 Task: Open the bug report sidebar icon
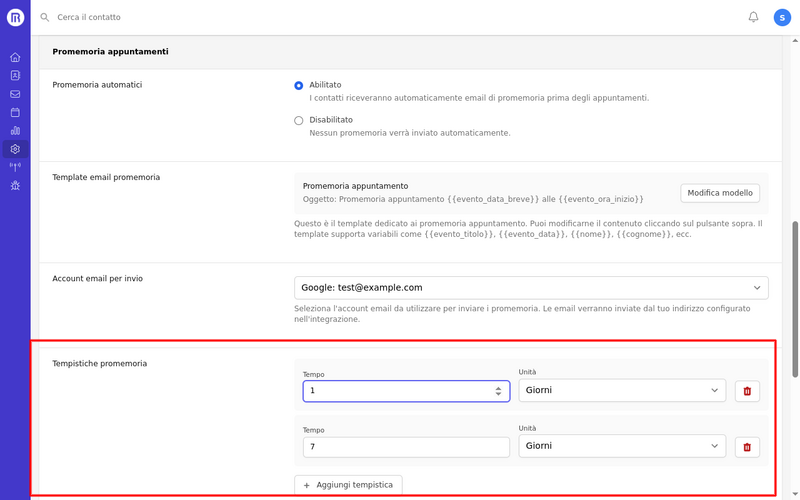[15, 185]
